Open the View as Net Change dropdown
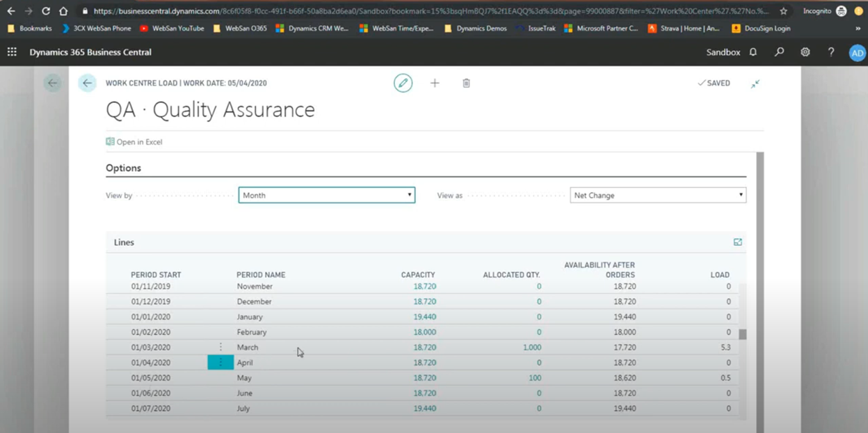The width and height of the screenshot is (868, 433). click(x=658, y=196)
